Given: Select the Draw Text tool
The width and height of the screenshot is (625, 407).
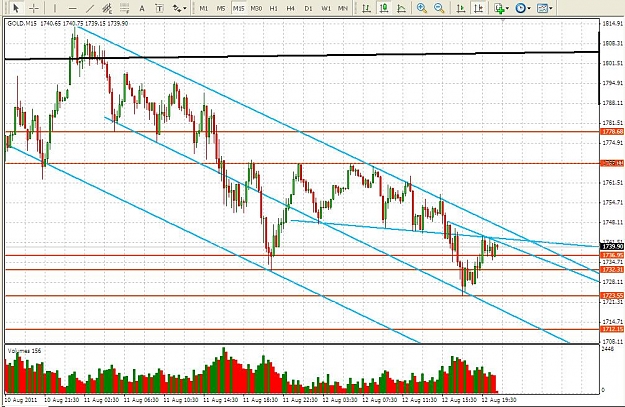Looking at the screenshot, I should [142, 8].
